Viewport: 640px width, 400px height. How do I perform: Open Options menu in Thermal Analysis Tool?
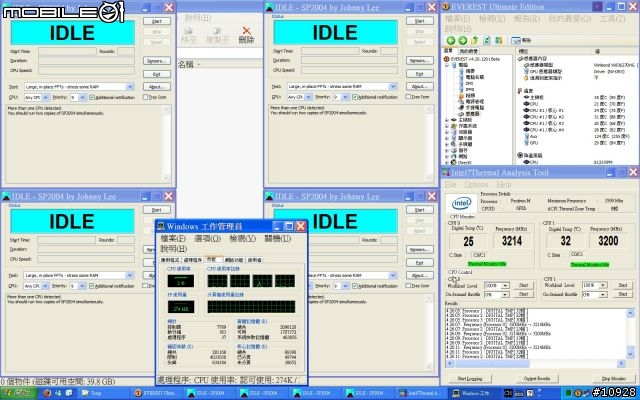click(476, 184)
